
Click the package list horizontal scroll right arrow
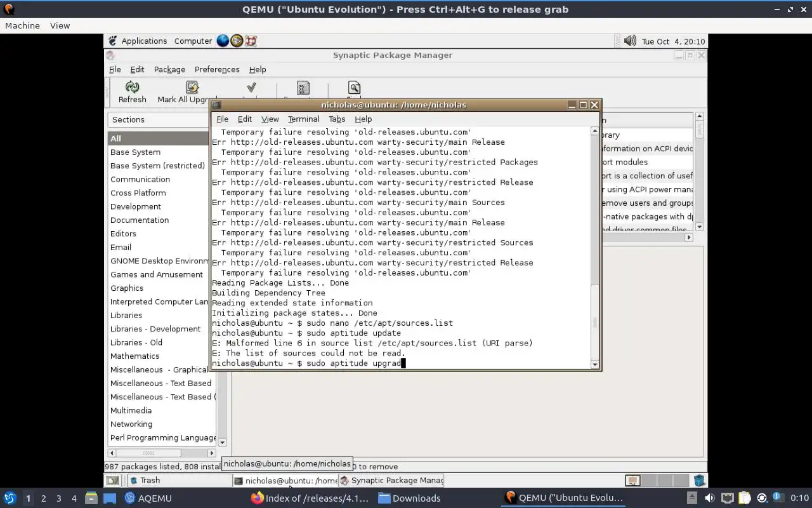click(689, 237)
